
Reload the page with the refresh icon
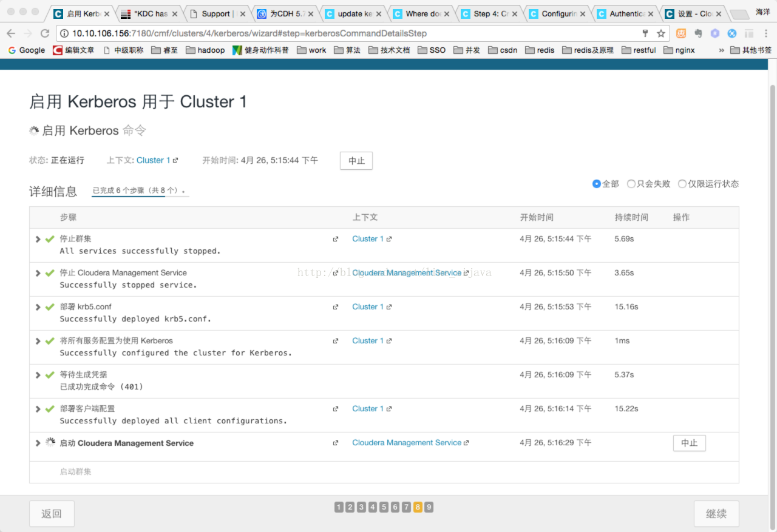click(x=45, y=33)
